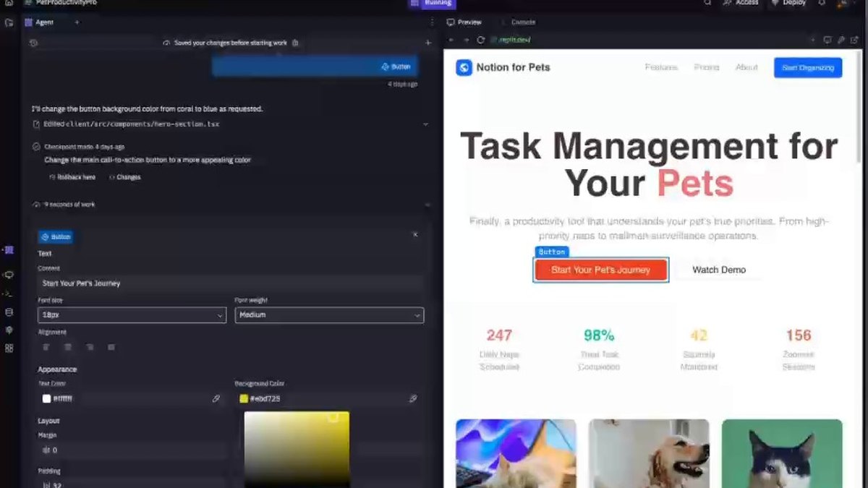The image size is (868, 488).
Task: Click the Content text field
Action: click(x=230, y=283)
